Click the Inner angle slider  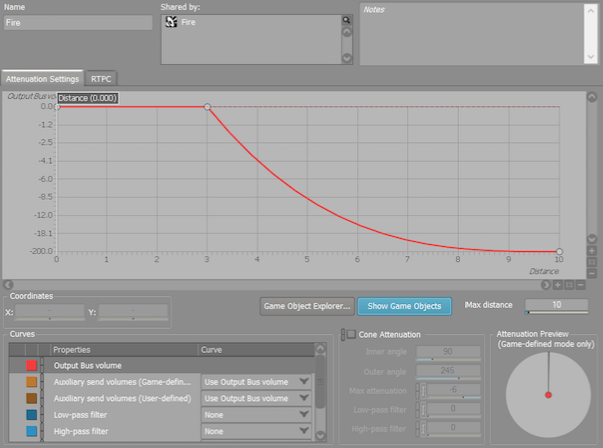tap(448, 359)
